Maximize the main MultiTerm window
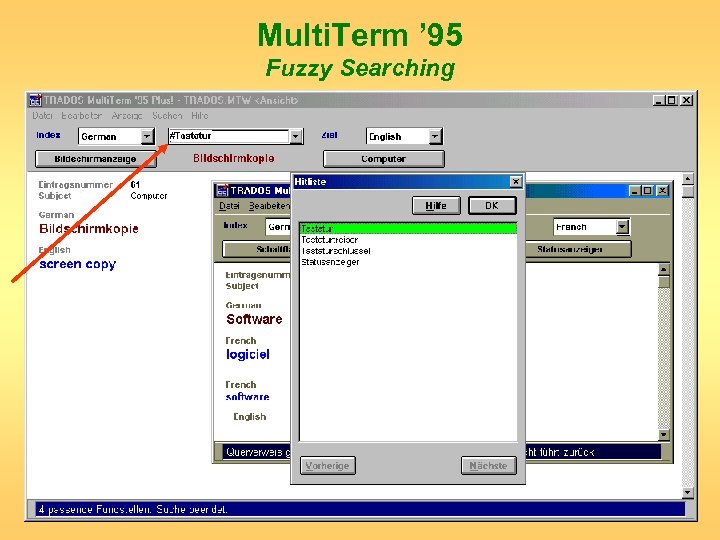This screenshot has height=540, width=720. [671, 100]
